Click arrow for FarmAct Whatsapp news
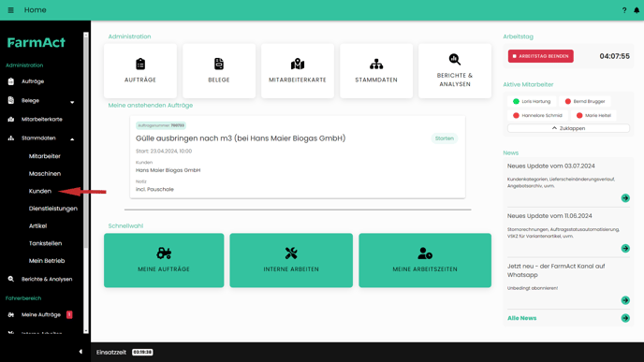 point(625,300)
